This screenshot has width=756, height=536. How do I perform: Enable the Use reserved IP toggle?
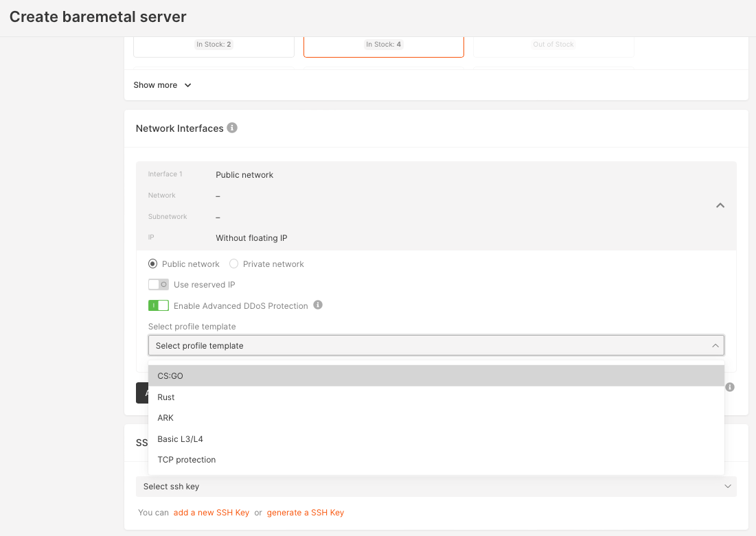point(157,284)
